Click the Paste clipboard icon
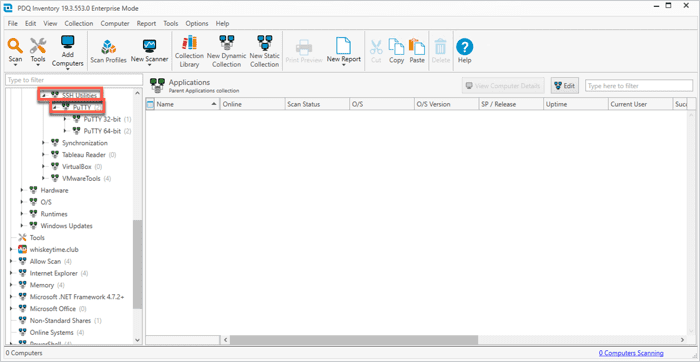The width and height of the screenshot is (700, 362). tap(417, 46)
